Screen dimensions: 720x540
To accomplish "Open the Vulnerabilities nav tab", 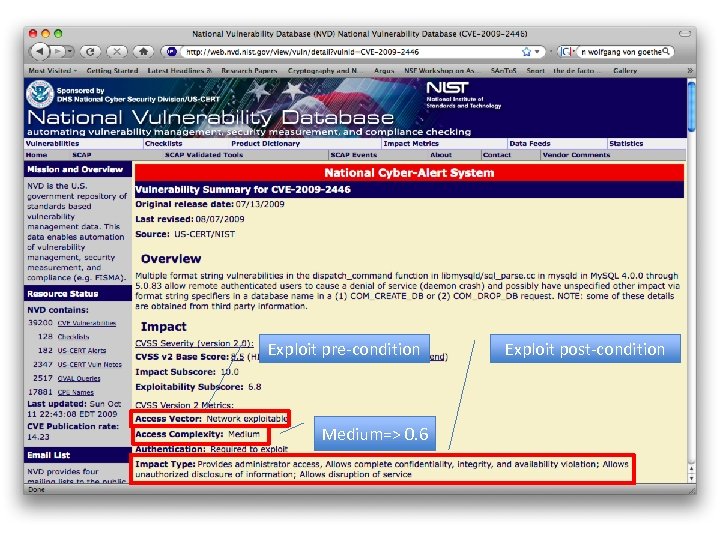I will click(x=52, y=144).
